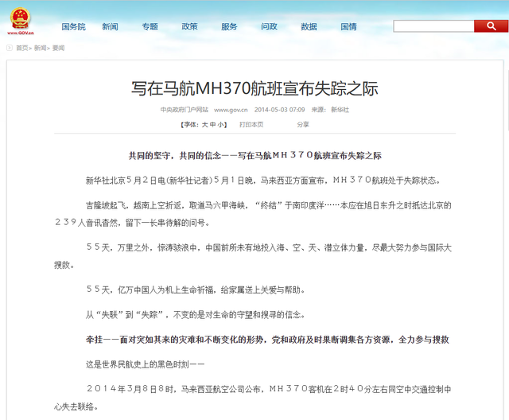Focus the site search input field
The image size is (509, 420).
(x=433, y=26)
